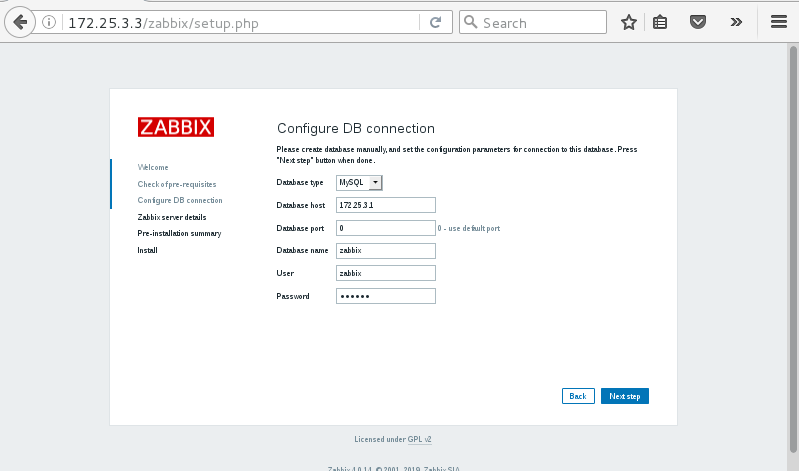Open site information icon in address bar
This screenshot has width=799, height=471.
pos(49,22)
